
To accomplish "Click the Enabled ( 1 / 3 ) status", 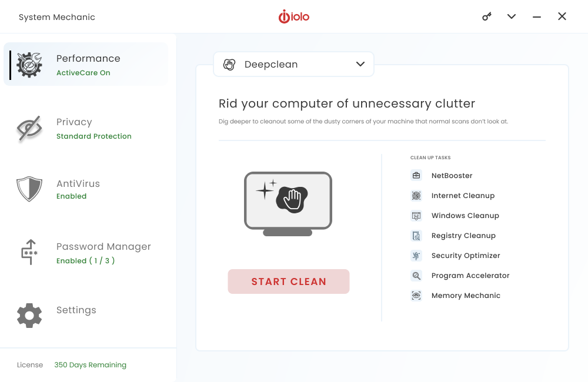I will tap(85, 260).
